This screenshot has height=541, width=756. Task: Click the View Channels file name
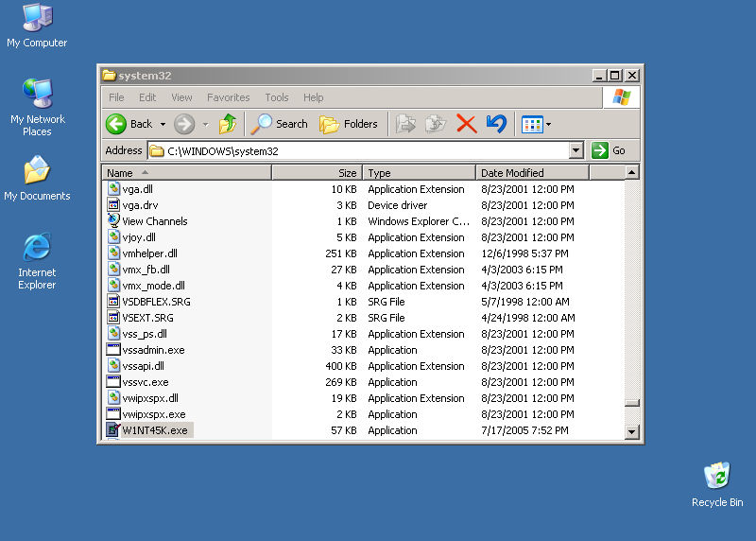[155, 221]
